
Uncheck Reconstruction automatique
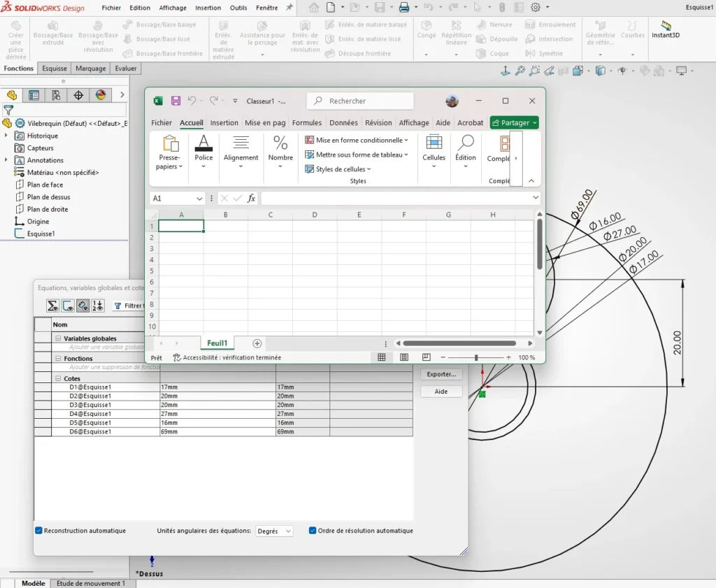click(x=38, y=531)
